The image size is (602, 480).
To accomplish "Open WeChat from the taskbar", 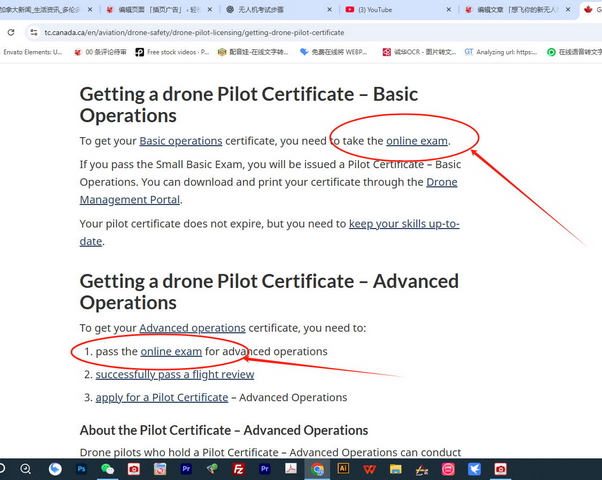I will (x=108, y=469).
